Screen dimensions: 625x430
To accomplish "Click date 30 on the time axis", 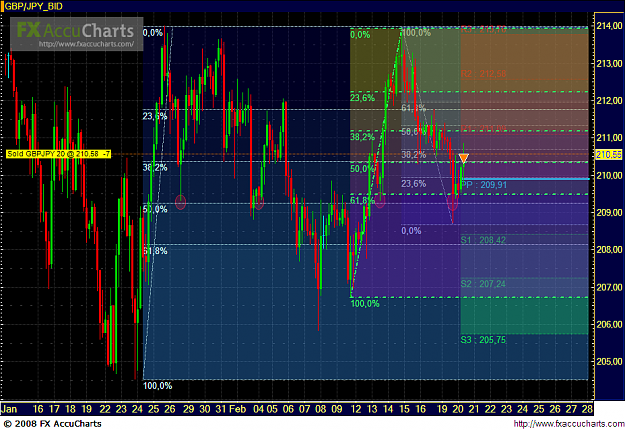I will [205, 409].
